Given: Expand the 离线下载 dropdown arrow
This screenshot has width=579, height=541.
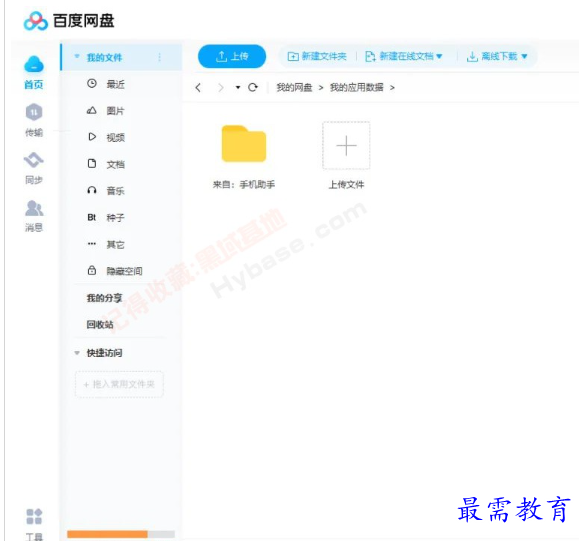Looking at the screenshot, I should pyautogui.click(x=524, y=57).
